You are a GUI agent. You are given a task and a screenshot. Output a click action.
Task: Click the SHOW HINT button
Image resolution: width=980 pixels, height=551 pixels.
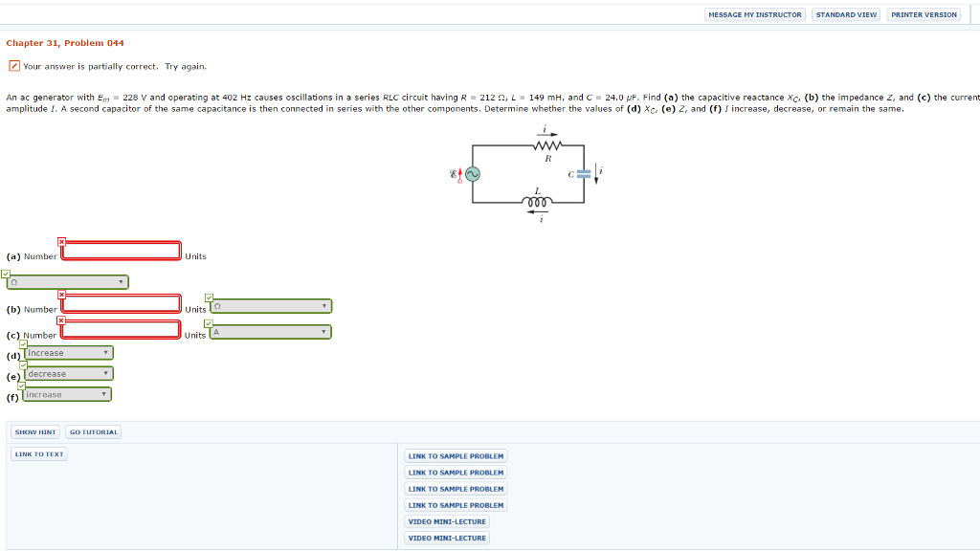point(34,431)
